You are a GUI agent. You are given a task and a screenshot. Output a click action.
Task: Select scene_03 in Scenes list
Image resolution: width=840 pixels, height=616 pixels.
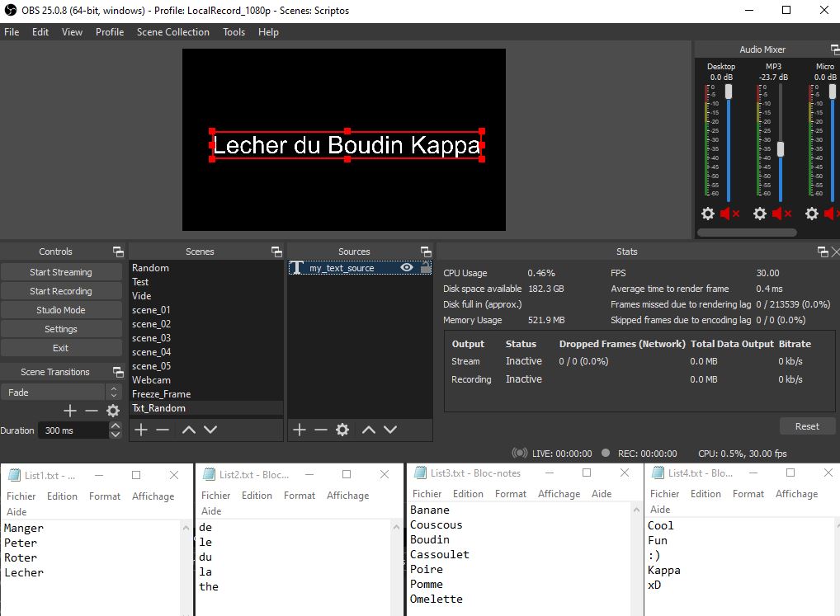tap(205, 338)
